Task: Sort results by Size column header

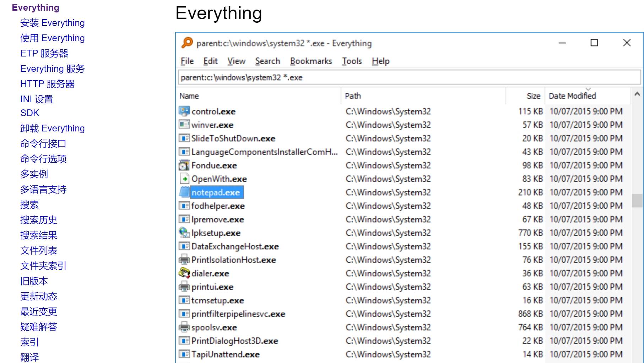Action: pos(525,96)
